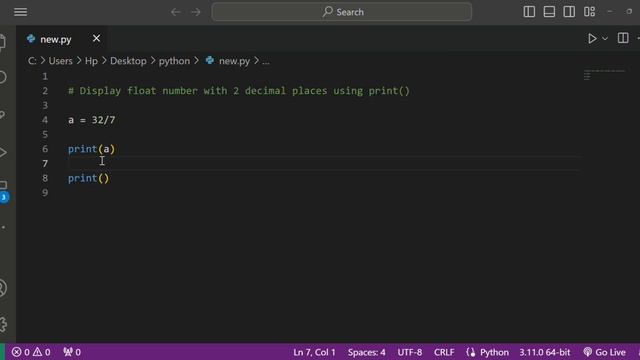640x360 pixels.
Task: Open the Explorer view in activity bar
Action: 2,42
